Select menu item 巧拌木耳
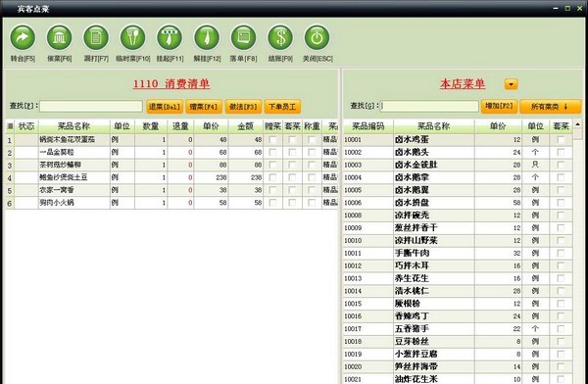 tap(458, 265)
